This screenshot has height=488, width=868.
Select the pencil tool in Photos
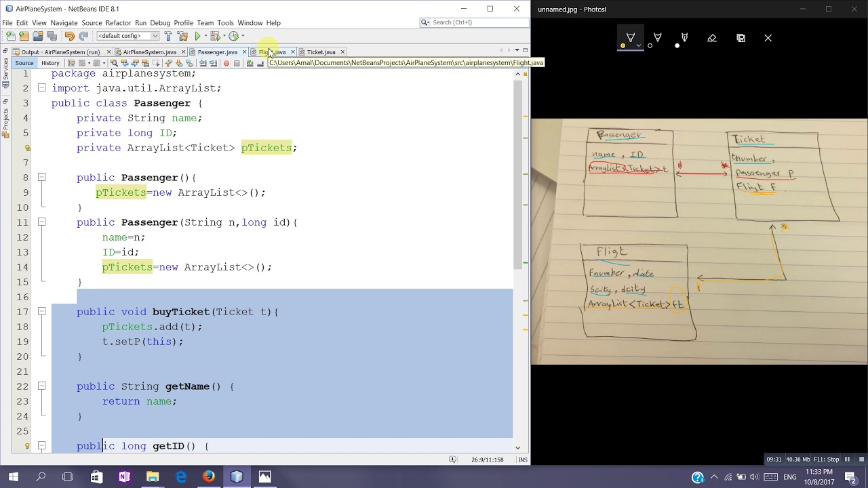[657, 38]
